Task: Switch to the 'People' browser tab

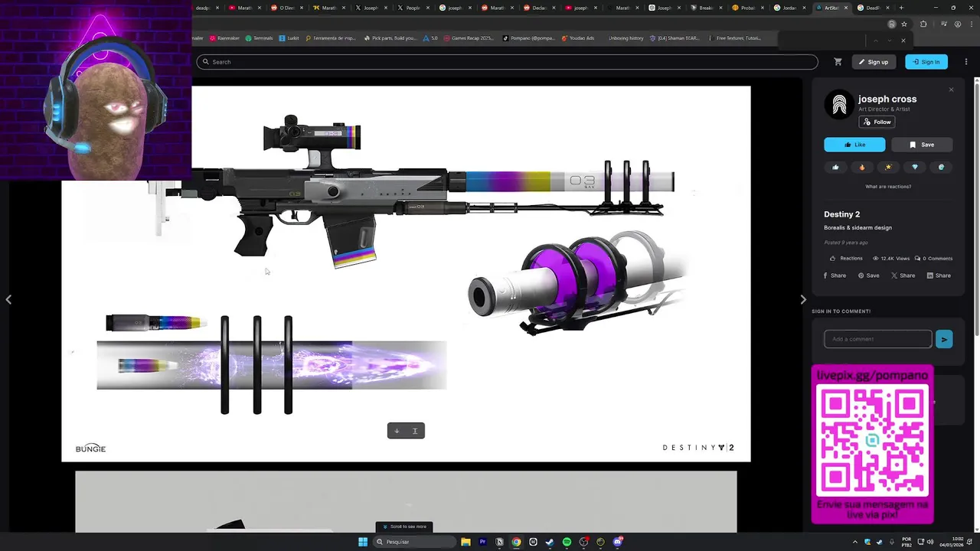Action: coord(413,8)
